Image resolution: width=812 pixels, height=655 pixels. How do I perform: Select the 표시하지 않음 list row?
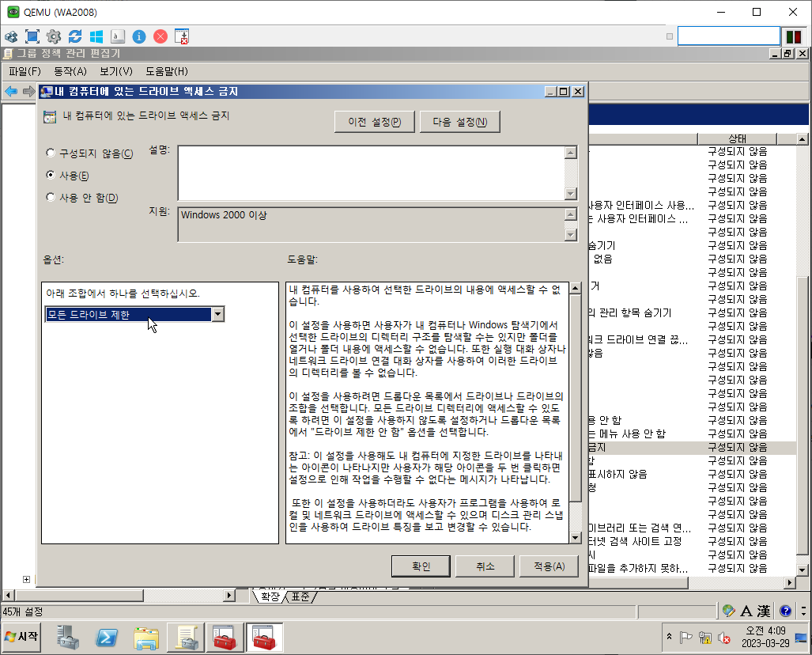pyautogui.click(x=691, y=474)
